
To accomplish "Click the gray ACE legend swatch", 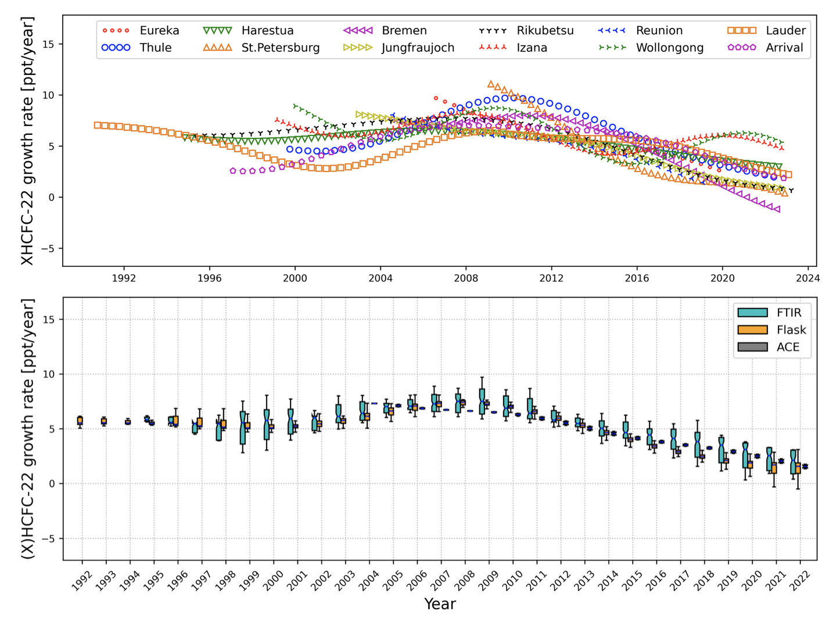I will point(752,347).
